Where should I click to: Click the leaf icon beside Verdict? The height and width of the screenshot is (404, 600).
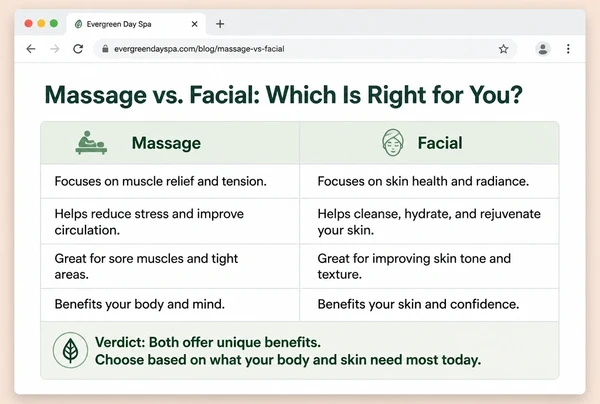pyautogui.click(x=70, y=350)
